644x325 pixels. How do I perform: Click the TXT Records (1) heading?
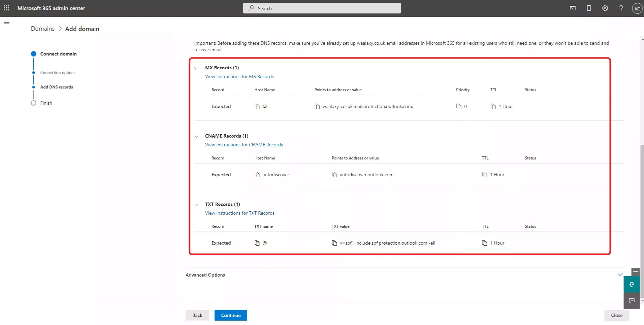pos(222,204)
